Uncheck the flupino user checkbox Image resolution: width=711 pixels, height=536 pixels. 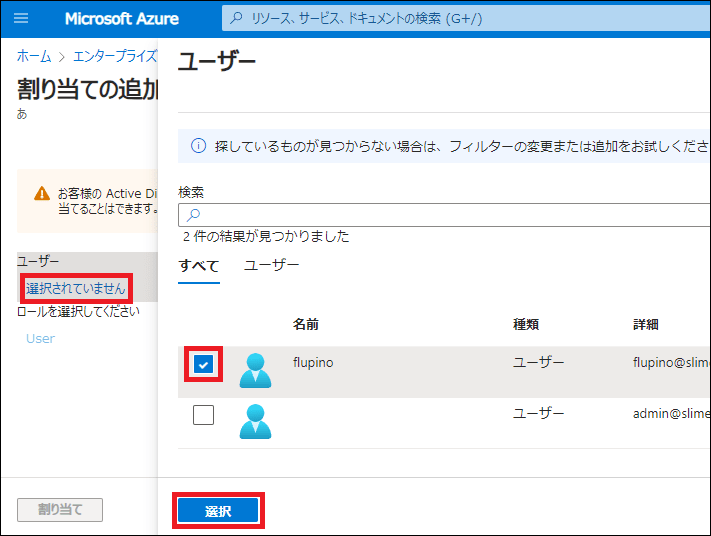coord(203,365)
